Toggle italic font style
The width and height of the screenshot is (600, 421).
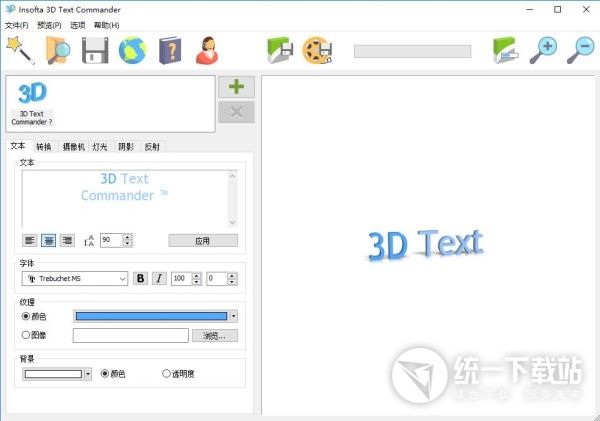[x=159, y=278]
